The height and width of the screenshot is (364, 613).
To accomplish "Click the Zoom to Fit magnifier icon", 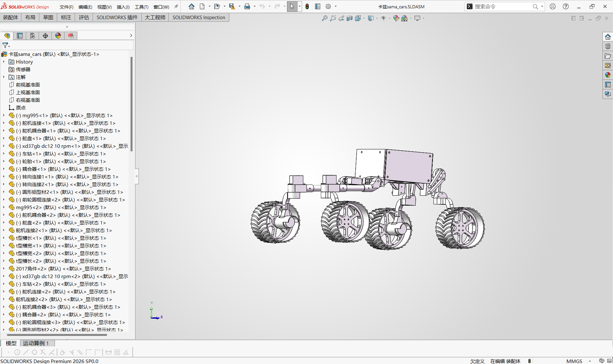I will (325, 18).
